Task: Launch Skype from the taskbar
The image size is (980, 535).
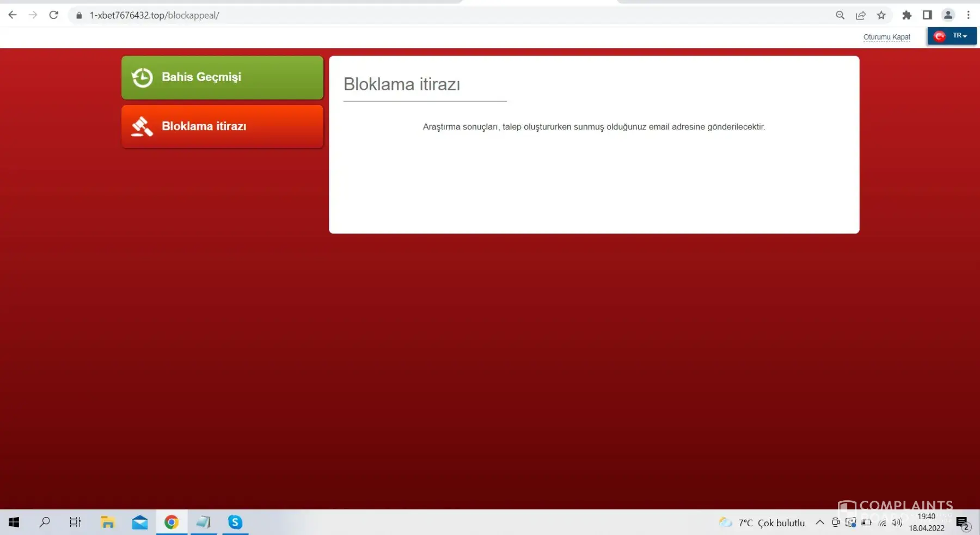Action: pyautogui.click(x=235, y=522)
